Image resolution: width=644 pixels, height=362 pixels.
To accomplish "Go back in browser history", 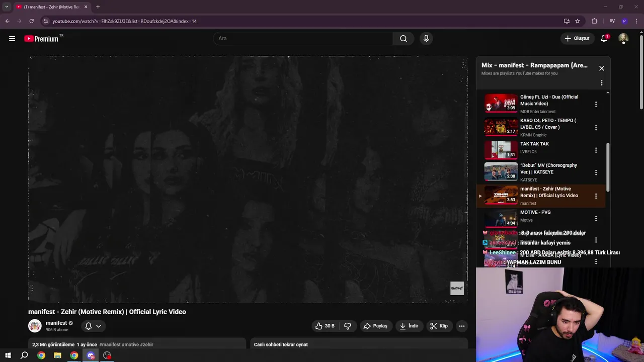I will [x=7, y=21].
